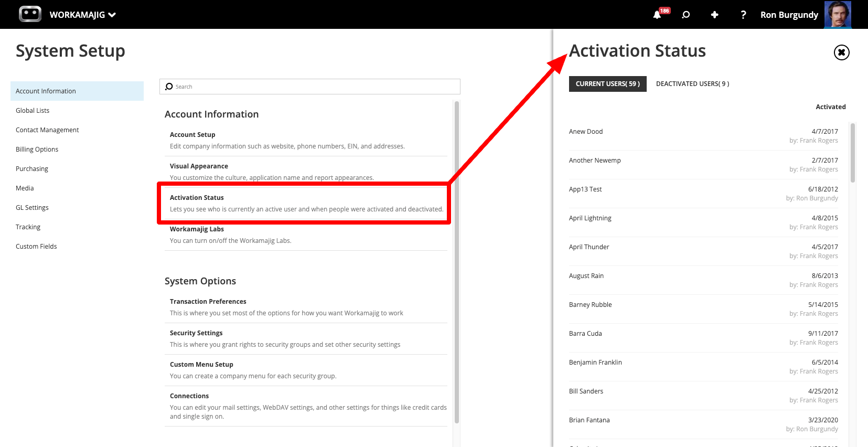Open GL Settings section
Screen dimensions: 868x447
coord(77,207)
